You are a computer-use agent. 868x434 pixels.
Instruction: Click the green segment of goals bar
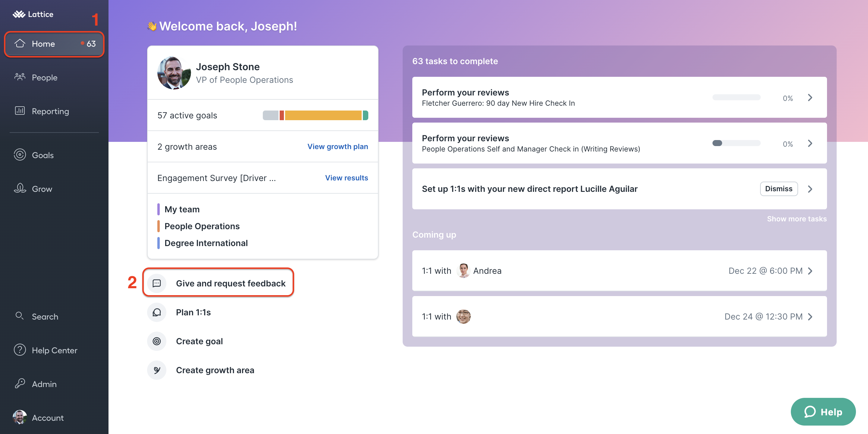365,115
